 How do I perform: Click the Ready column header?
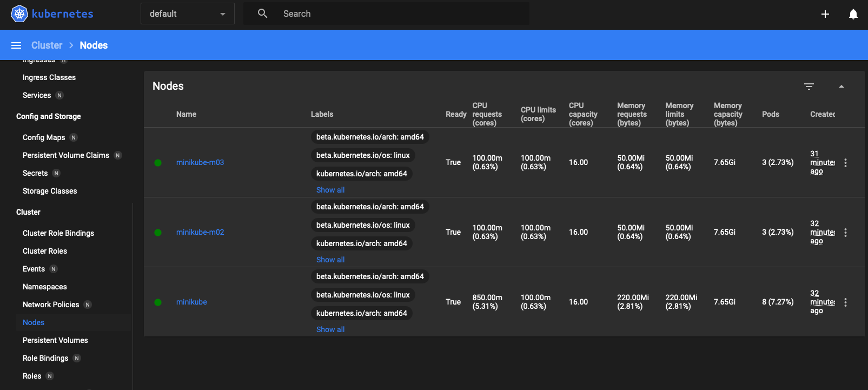point(456,114)
